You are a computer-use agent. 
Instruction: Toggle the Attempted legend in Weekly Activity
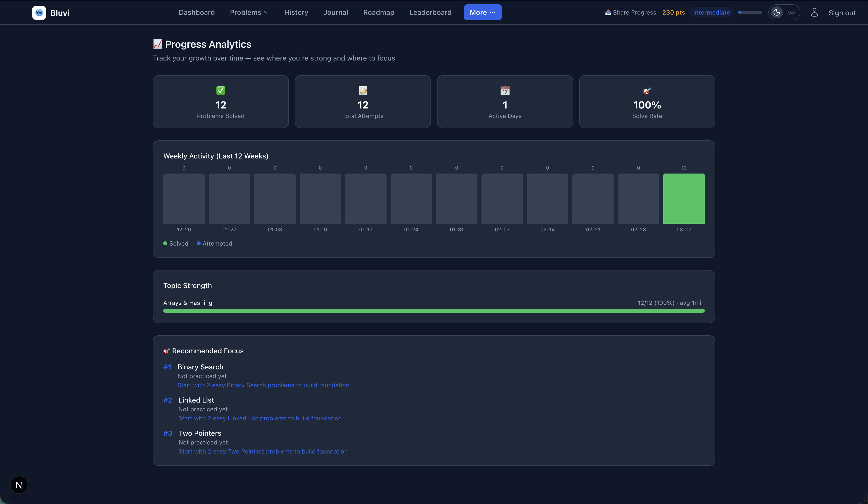tap(214, 244)
